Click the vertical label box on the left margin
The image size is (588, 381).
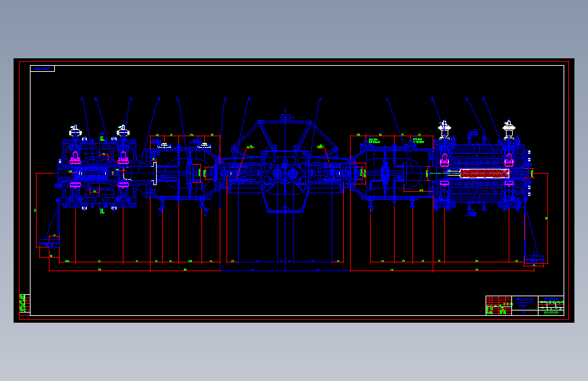pos(24,304)
